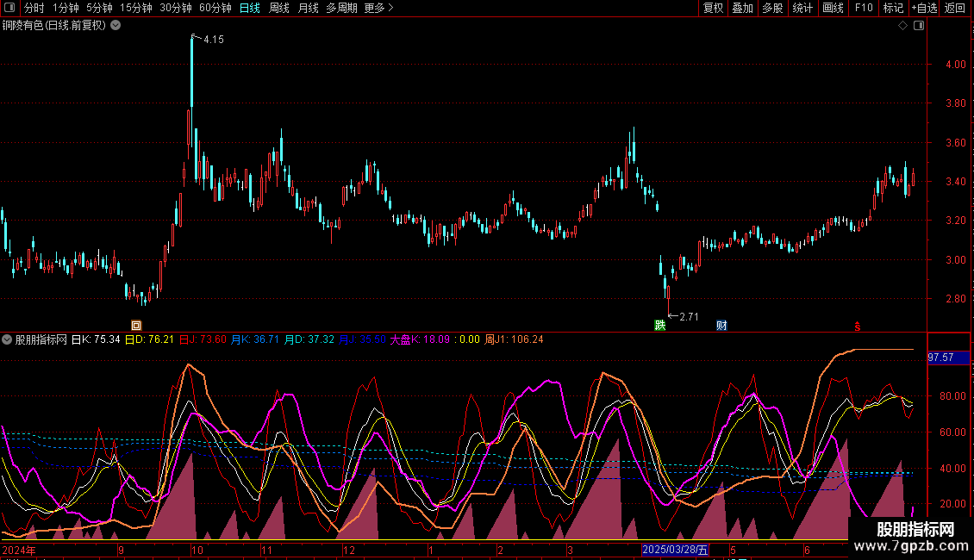Click the diamond marker icon
This screenshot has width=974, height=560.
click(x=903, y=26)
